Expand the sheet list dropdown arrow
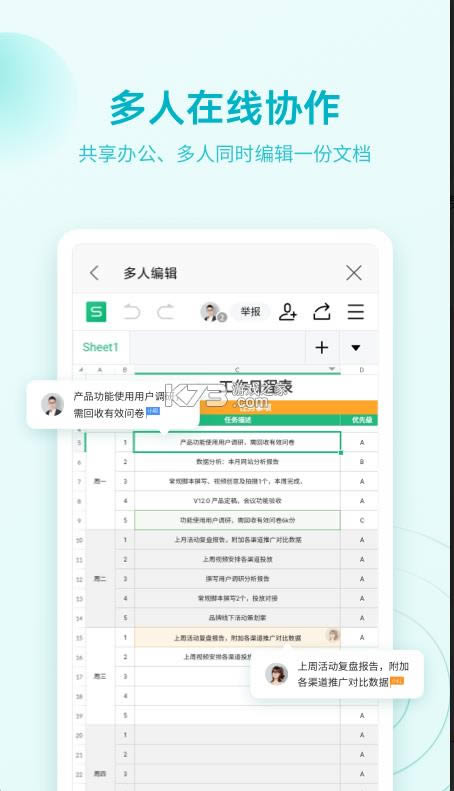Screen dimensions: 454x791 (356, 348)
